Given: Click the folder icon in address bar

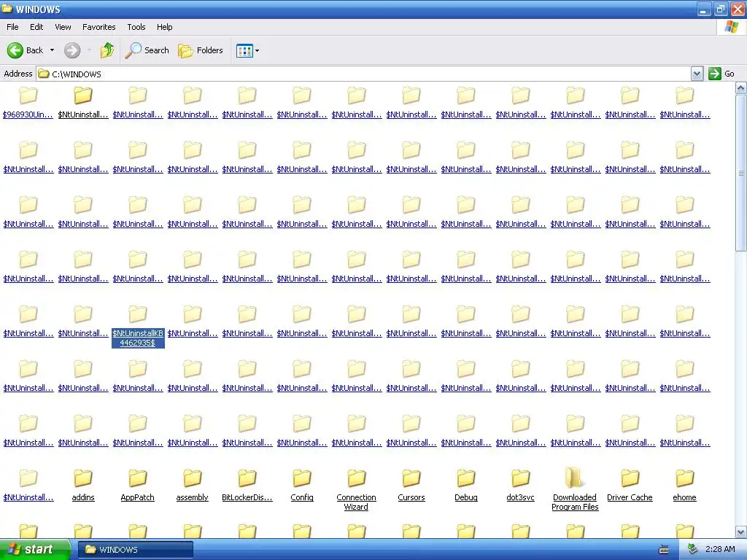Looking at the screenshot, I should coord(44,74).
